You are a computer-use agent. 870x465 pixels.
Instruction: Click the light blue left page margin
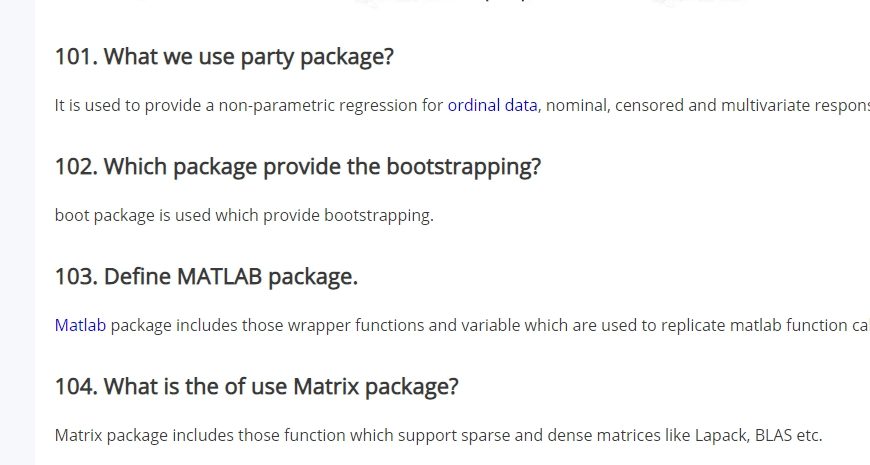point(17,232)
